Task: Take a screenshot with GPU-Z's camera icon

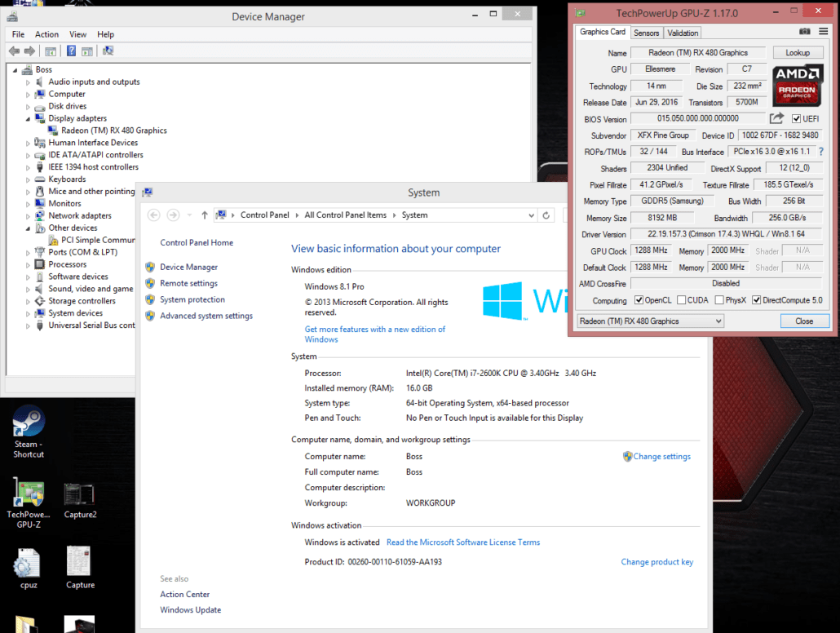Action: (x=804, y=32)
